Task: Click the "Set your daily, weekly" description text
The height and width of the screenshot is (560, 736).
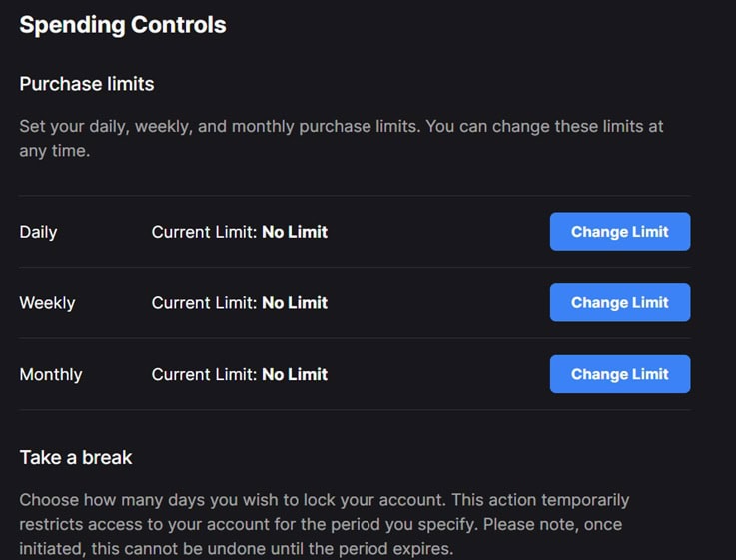Action: tap(341, 127)
